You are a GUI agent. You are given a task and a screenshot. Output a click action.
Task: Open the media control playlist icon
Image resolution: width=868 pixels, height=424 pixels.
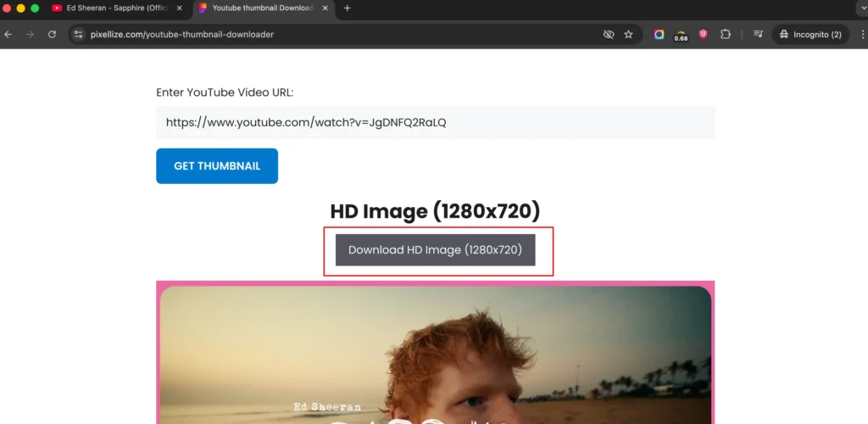click(759, 34)
